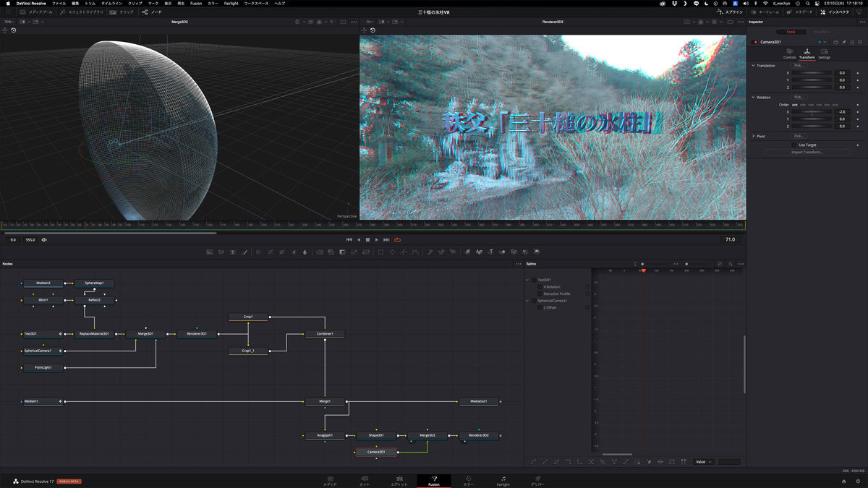Open the Fairlight page icon
The width and height of the screenshot is (868, 488).
point(503,481)
